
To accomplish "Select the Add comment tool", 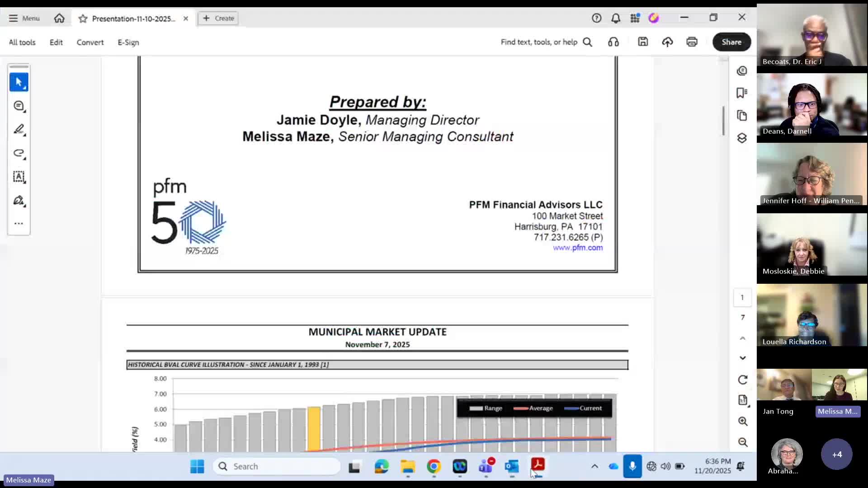I will point(19,106).
